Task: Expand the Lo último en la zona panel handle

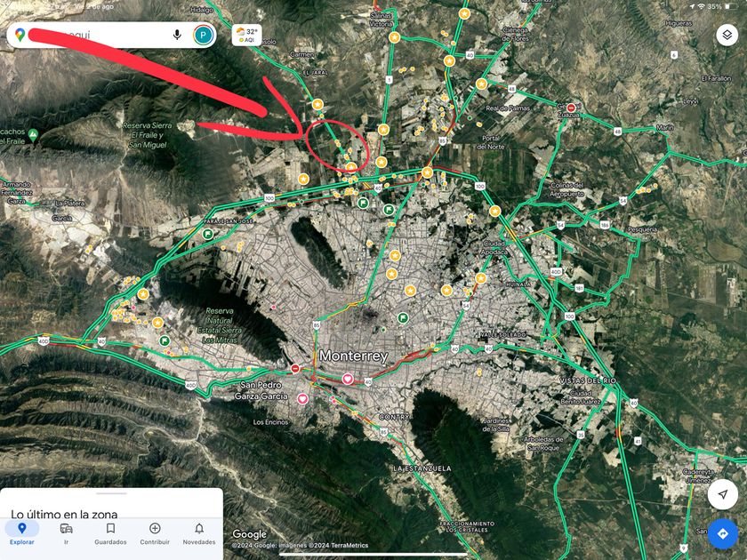Action: point(111,494)
